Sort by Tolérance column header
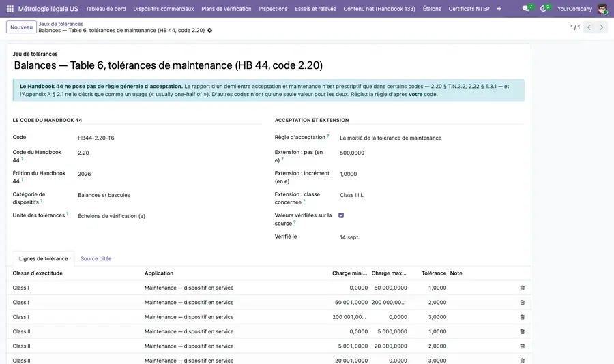Screen dimensions: 614x364 click(434, 273)
